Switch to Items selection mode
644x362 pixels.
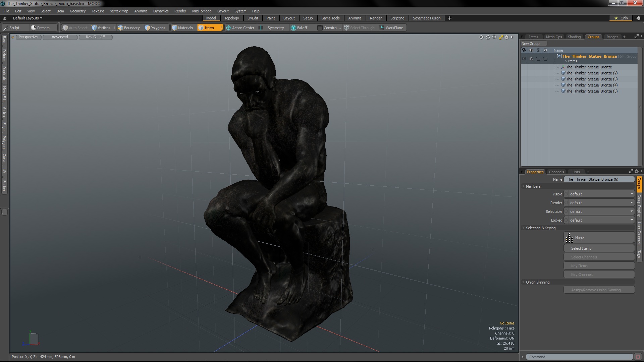pos(209,28)
